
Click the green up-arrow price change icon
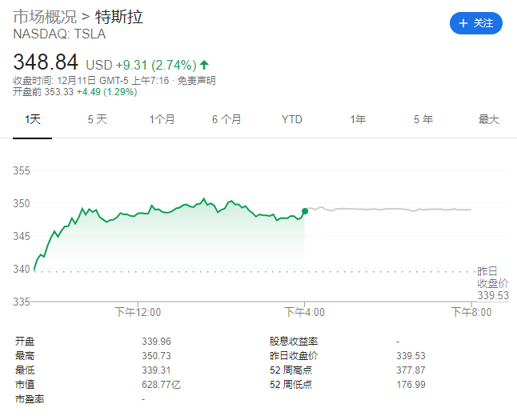pos(204,65)
